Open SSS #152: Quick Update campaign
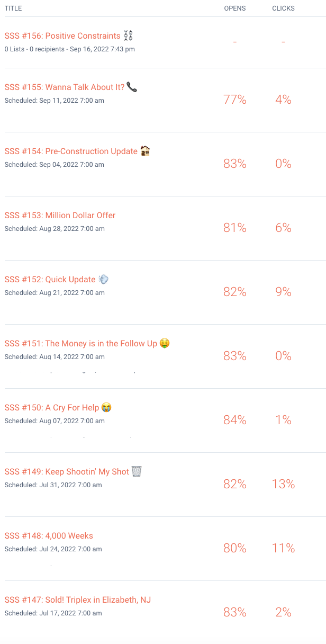Screen dimensions: 326x644 (x=50, y=280)
